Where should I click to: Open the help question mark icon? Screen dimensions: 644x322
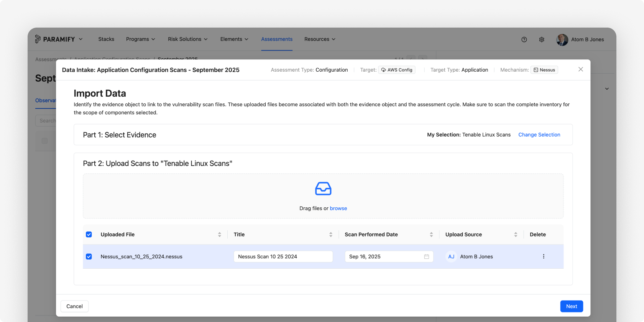point(524,39)
